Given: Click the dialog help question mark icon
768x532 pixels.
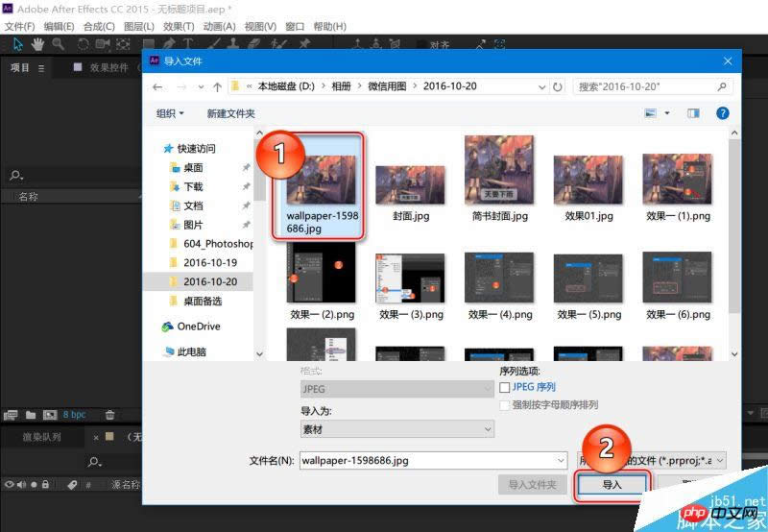Looking at the screenshot, I should pyautogui.click(x=723, y=113).
